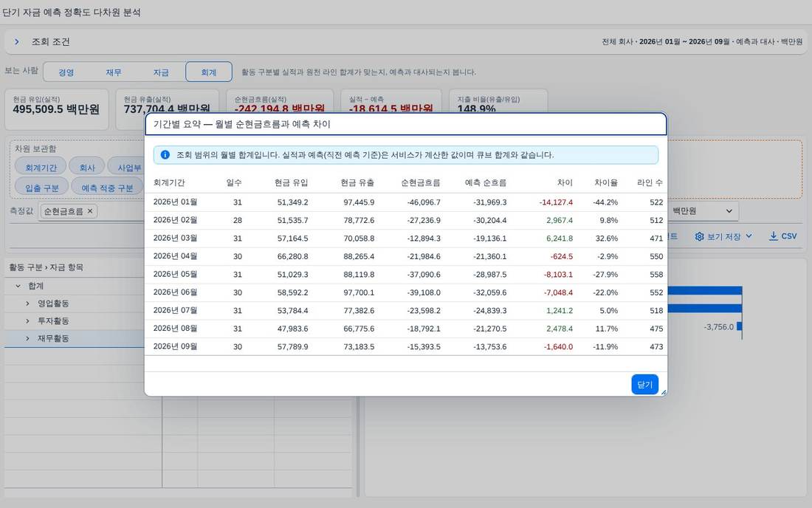The width and height of the screenshot is (812, 508).
Task: Click the -3,756.0 chart bar label
Action: coord(719,327)
